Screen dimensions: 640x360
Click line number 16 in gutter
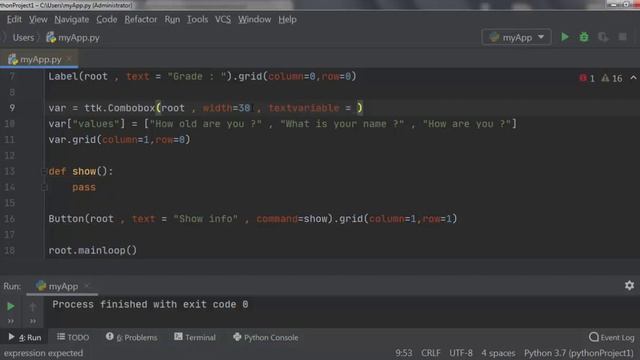pos(9,219)
